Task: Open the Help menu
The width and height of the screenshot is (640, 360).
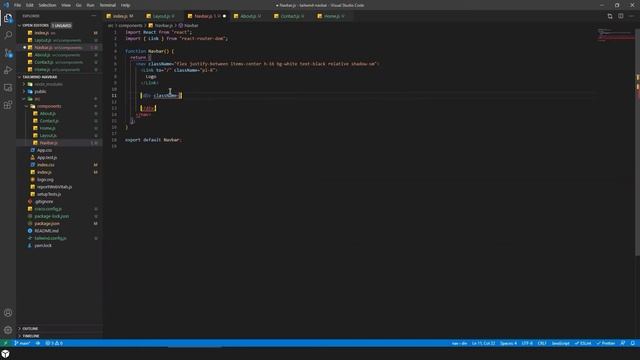Action: pyautogui.click(x=125, y=5)
